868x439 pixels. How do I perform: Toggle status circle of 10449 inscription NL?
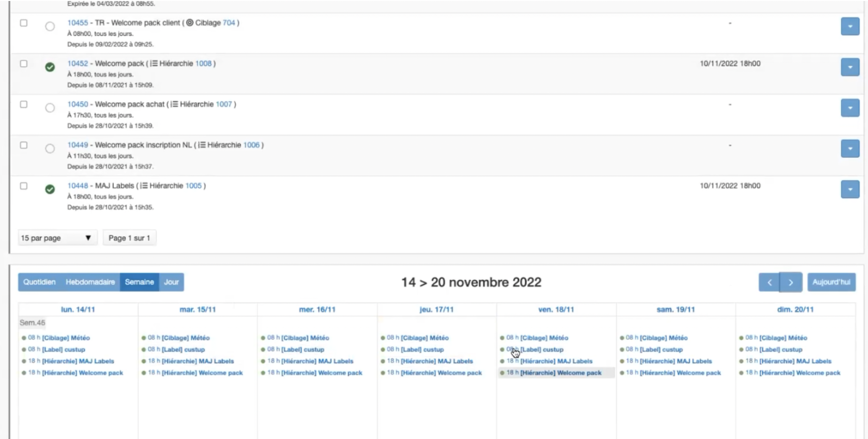(50, 149)
